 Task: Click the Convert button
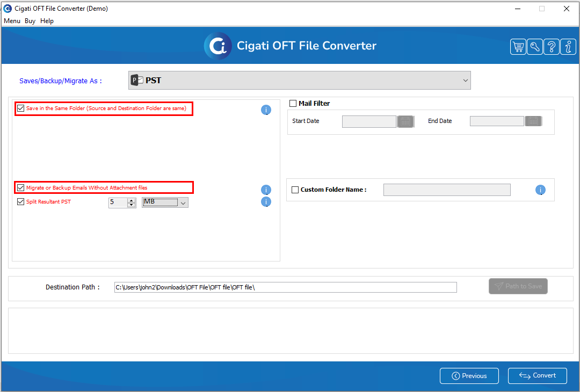(x=538, y=376)
